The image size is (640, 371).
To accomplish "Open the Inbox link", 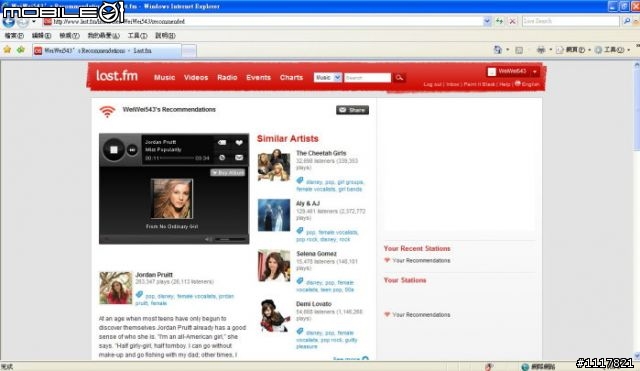I will tap(452, 84).
